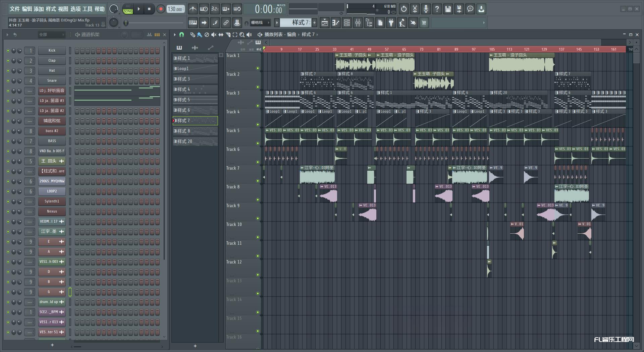The width and height of the screenshot is (644, 352).
Task: Open the 编辑 menu
Action: 26,9
